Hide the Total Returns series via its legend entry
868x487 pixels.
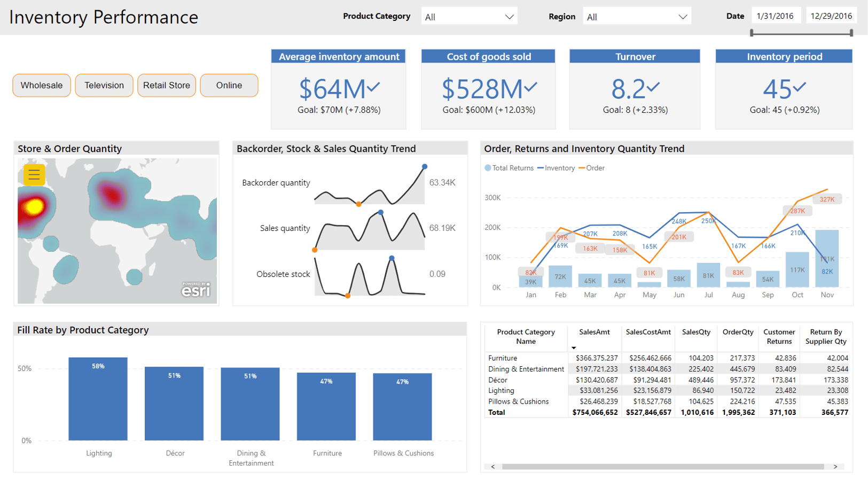coord(509,168)
